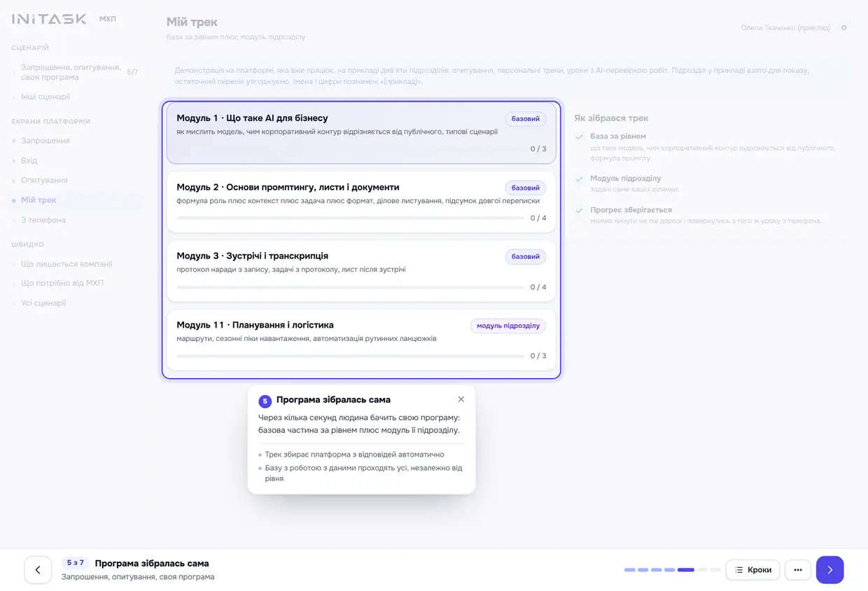
Task: Click the checkmark icon beside "Модуль підрозділу"
Action: coord(579,179)
